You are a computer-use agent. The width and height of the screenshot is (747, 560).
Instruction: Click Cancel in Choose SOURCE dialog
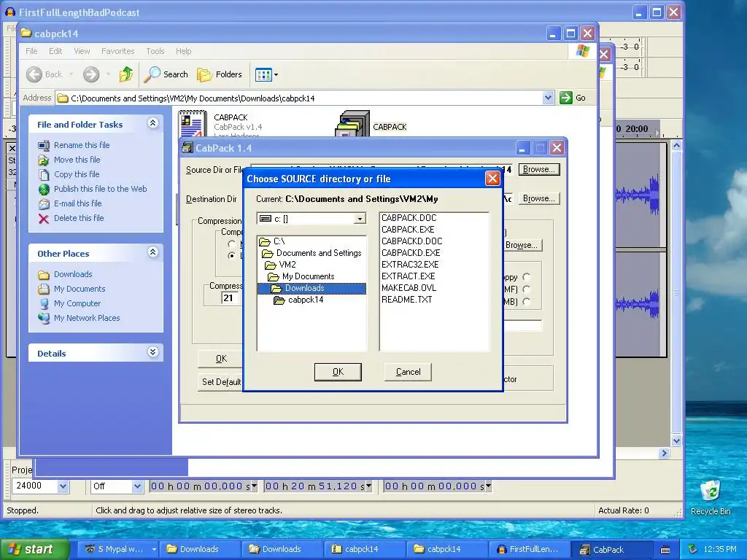[409, 372]
